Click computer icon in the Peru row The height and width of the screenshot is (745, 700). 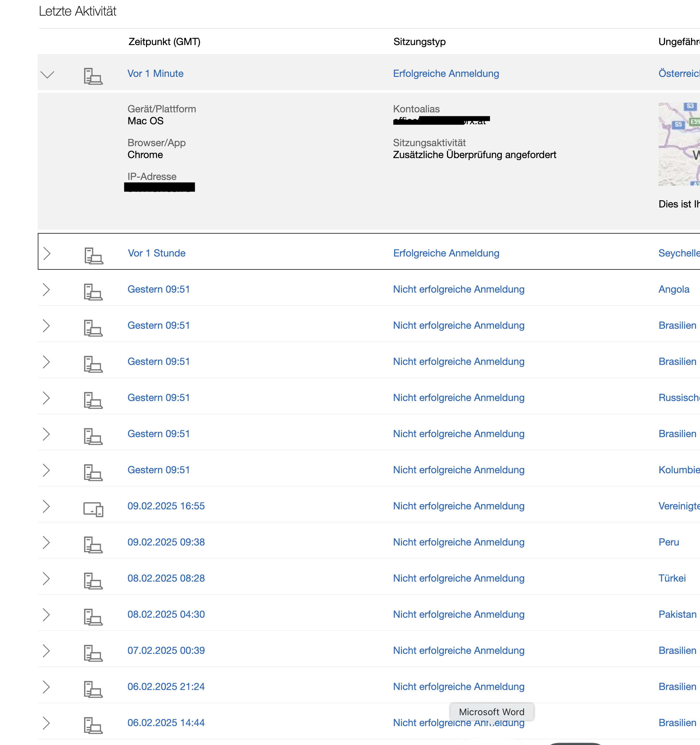[93, 545]
